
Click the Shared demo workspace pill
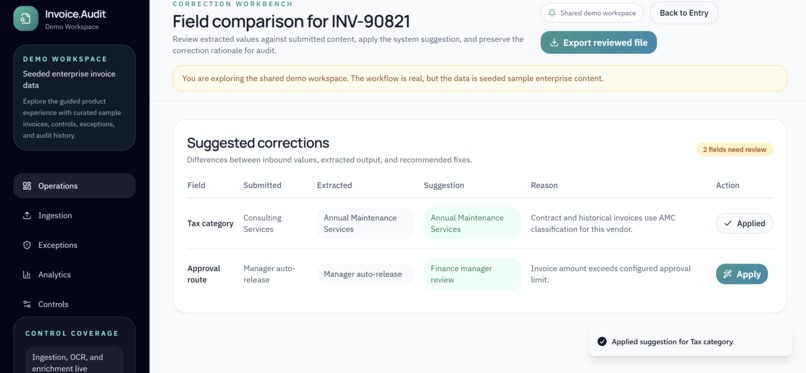592,13
